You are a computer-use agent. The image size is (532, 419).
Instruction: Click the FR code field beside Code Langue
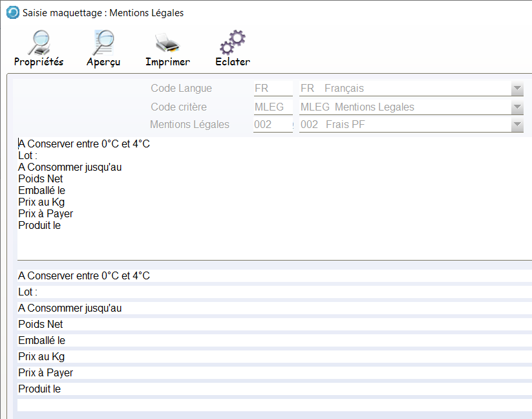(271, 89)
